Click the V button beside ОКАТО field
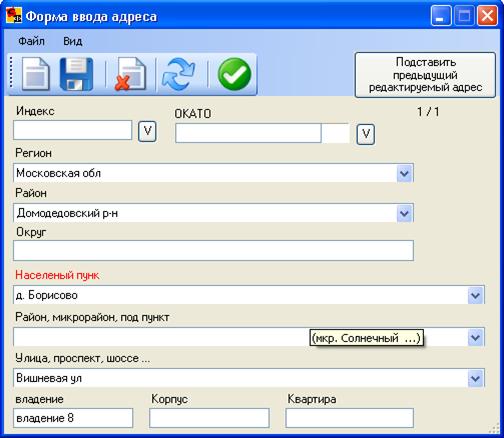Image resolution: width=504 pixels, height=438 pixels. pos(366,135)
